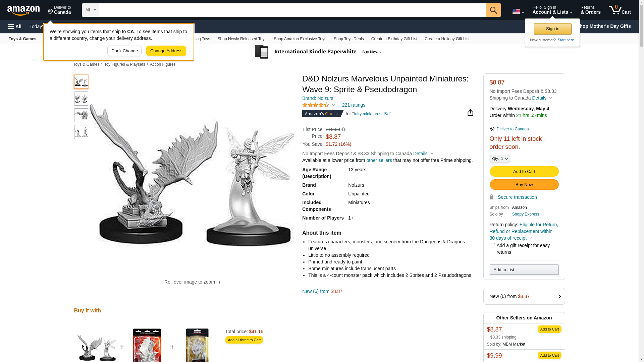Click the list price info icon
Screen dimensions: 644x362
pyautogui.click(x=343, y=129)
